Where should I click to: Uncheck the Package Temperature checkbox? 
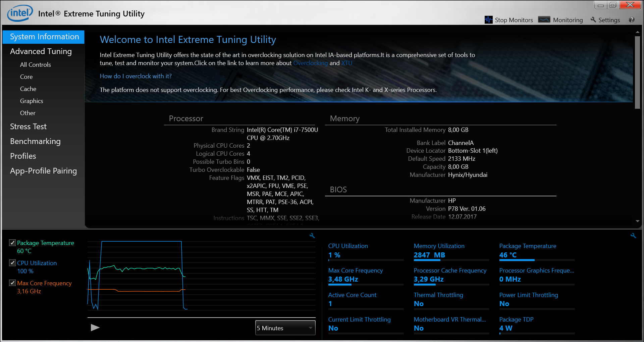point(12,243)
